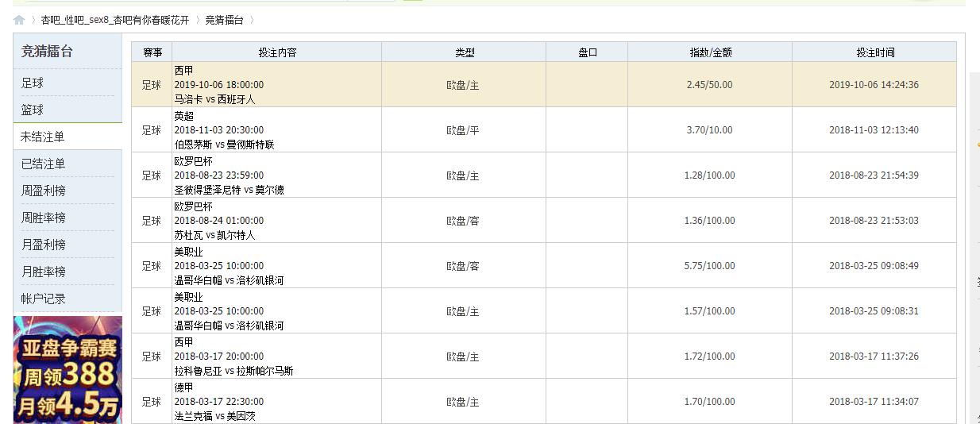Select 篮球 in the sidebar
The width and height of the screenshot is (980, 424).
point(33,110)
